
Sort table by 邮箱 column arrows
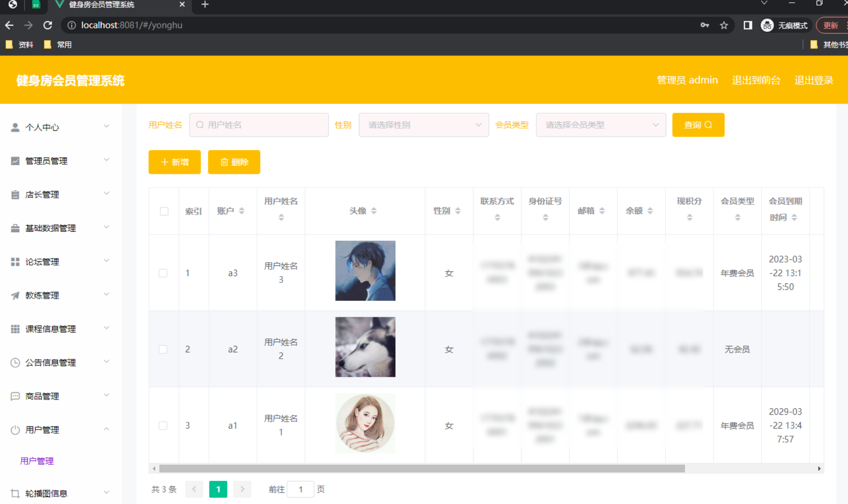[x=602, y=211]
